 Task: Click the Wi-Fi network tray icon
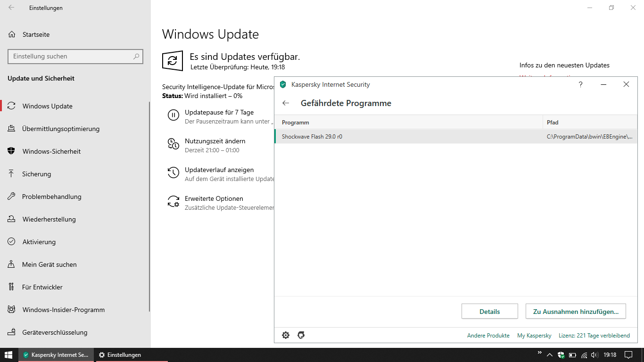tap(584, 355)
